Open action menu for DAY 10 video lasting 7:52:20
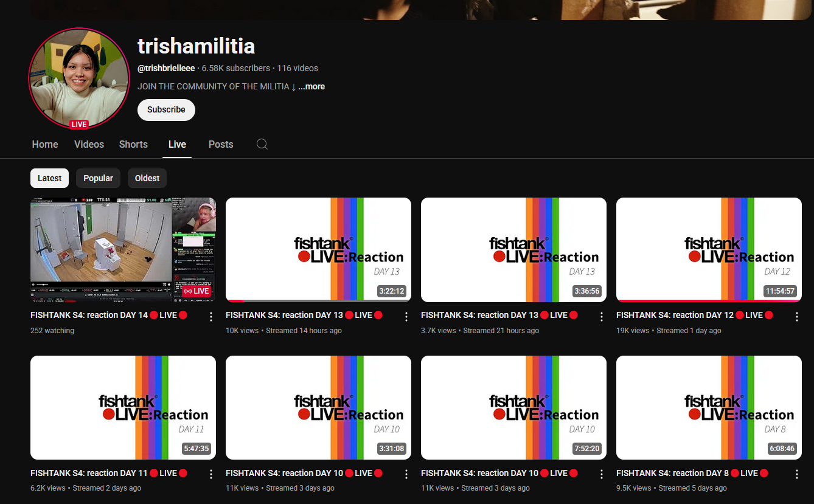This screenshot has height=504, width=814. [602, 475]
